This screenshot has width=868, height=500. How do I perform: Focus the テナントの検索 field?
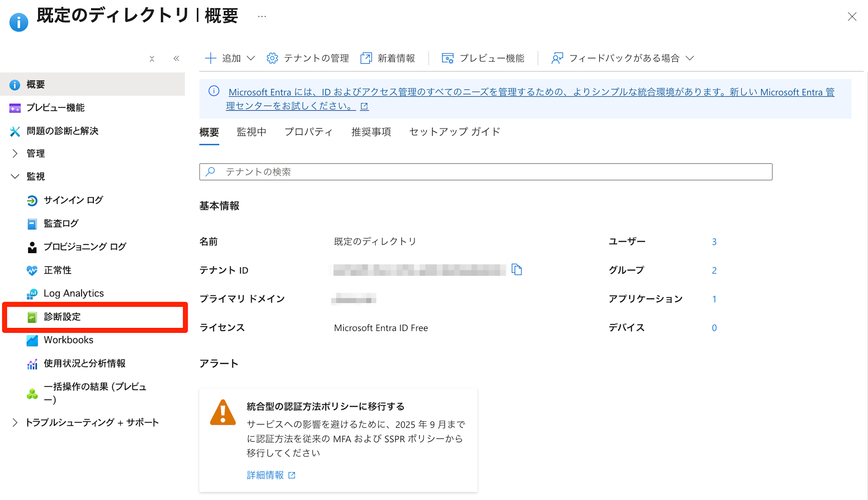[x=486, y=172]
